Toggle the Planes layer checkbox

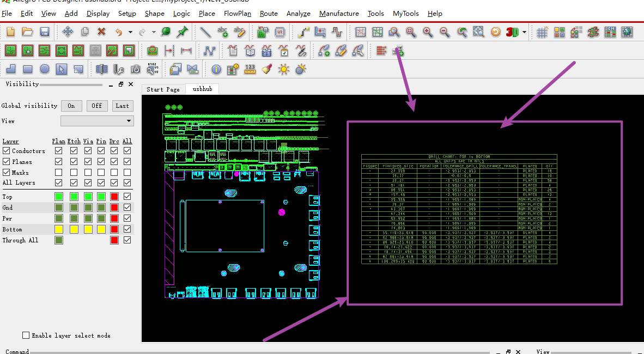click(x=6, y=161)
